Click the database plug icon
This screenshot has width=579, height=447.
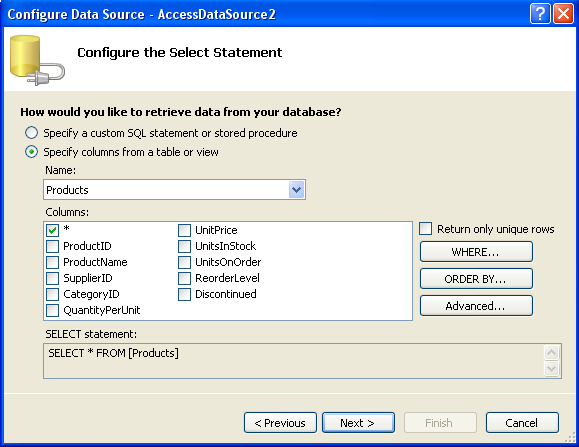coord(37,61)
